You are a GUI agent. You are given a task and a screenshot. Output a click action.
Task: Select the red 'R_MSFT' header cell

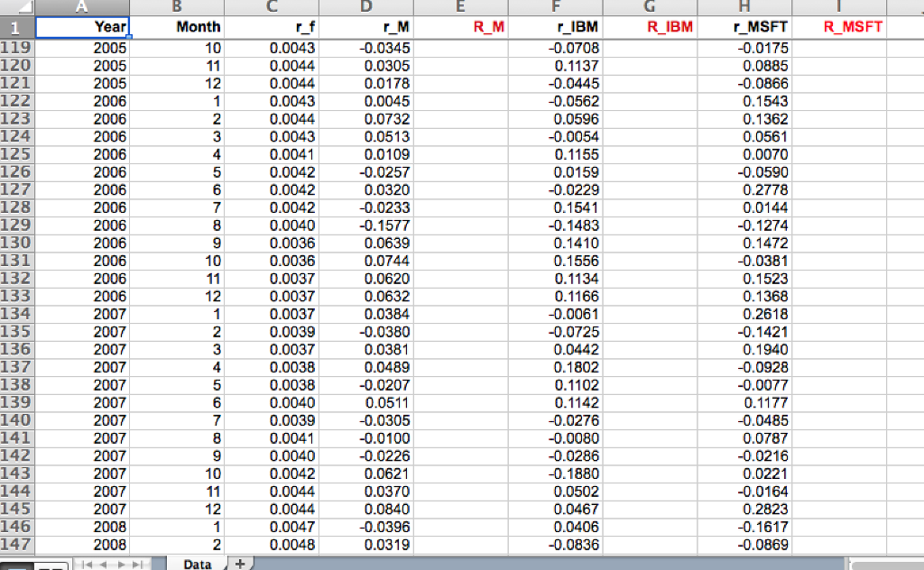[x=839, y=27]
